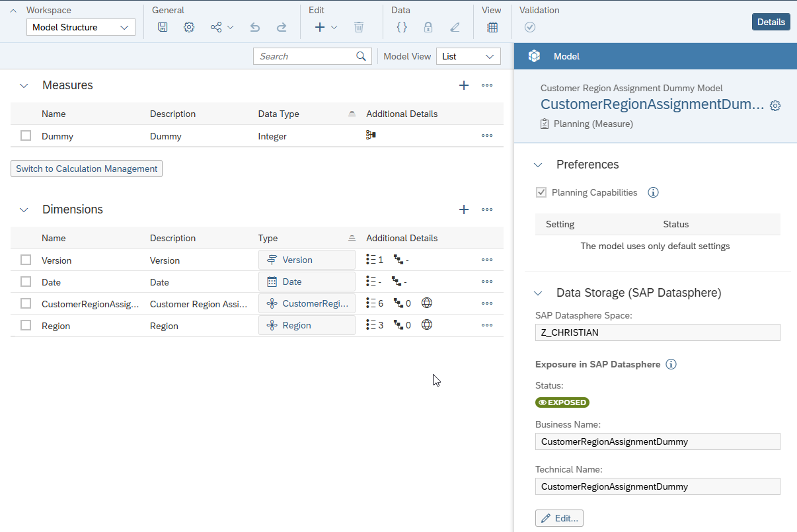The height and width of the screenshot is (532, 797).
Task: Tick the Region dimension row checkbox
Action: coord(26,325)
